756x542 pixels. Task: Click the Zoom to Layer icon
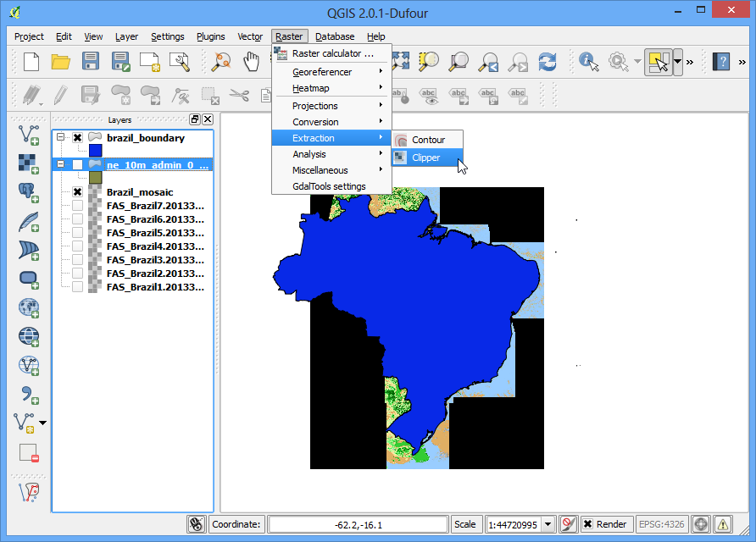click(459, 62)
